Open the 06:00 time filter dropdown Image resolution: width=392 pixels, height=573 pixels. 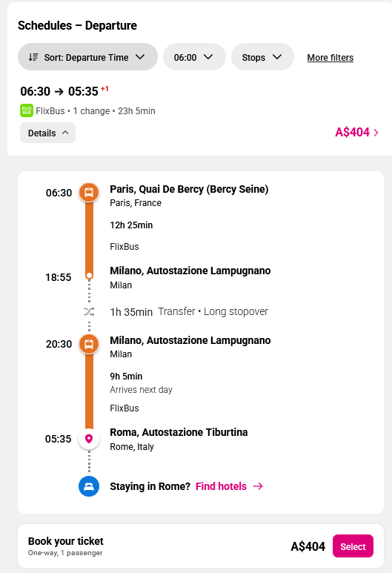coord(194,57)
